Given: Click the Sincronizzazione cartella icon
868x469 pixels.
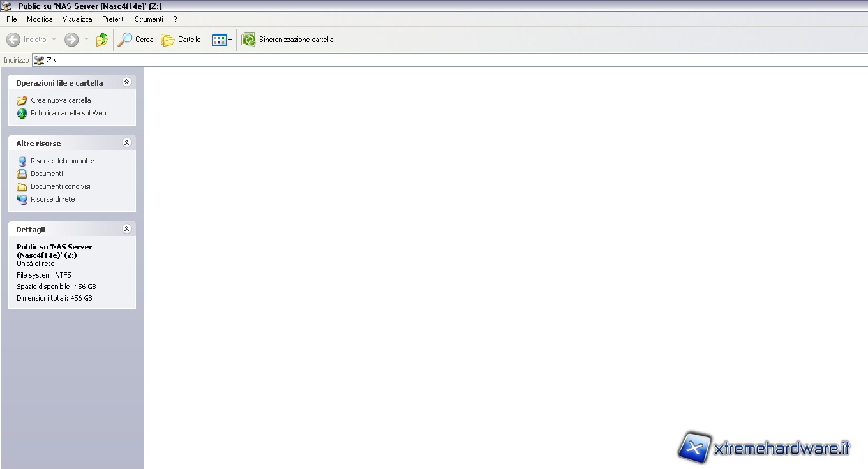Looking at the screenshot, I should 248,40.
